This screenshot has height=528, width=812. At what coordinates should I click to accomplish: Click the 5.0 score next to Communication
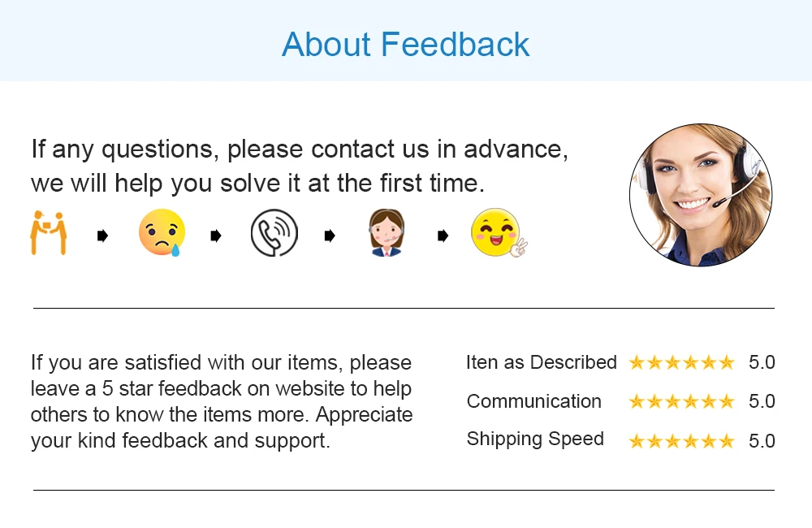[762, 401]
